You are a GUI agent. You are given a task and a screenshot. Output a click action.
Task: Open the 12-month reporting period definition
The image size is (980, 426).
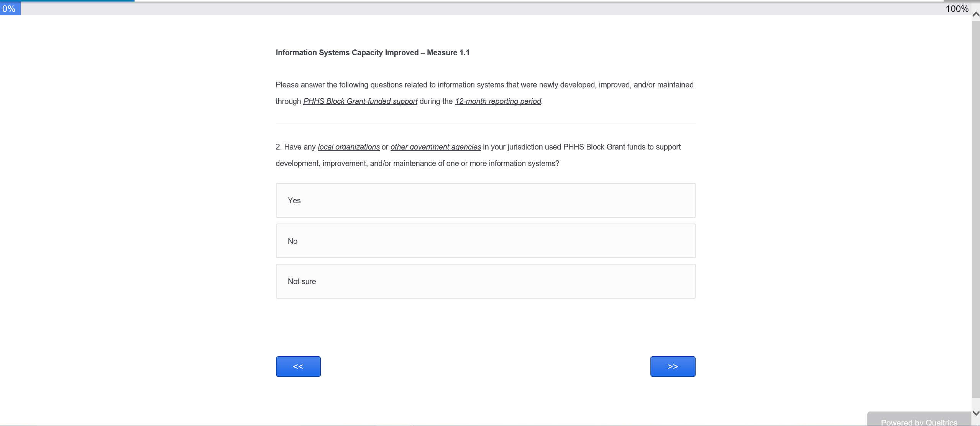point(497,101)
